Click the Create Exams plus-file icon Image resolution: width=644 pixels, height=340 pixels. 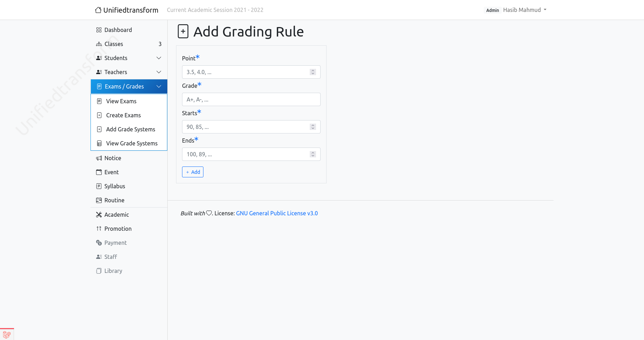(99, 115)
